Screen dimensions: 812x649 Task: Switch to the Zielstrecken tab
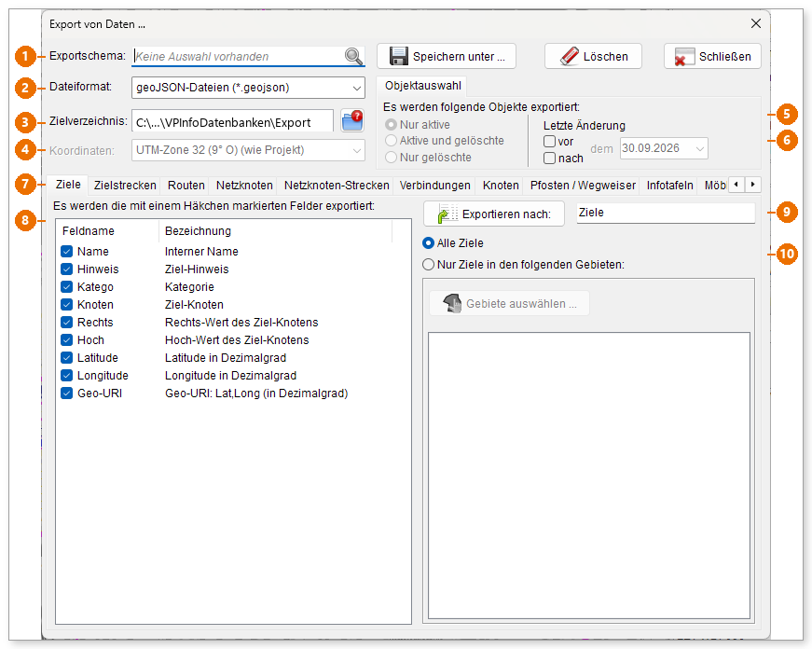pyautogui.click(x=125, y=186)
